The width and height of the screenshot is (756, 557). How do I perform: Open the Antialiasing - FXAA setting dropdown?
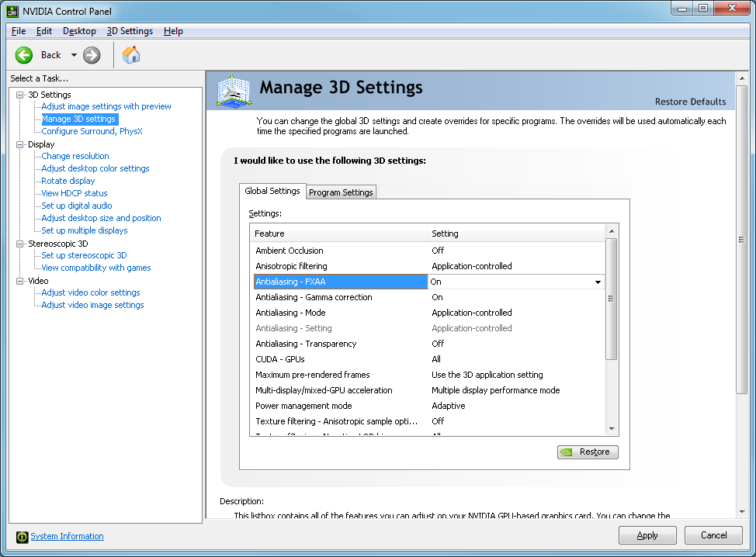(x=598, y=282)
